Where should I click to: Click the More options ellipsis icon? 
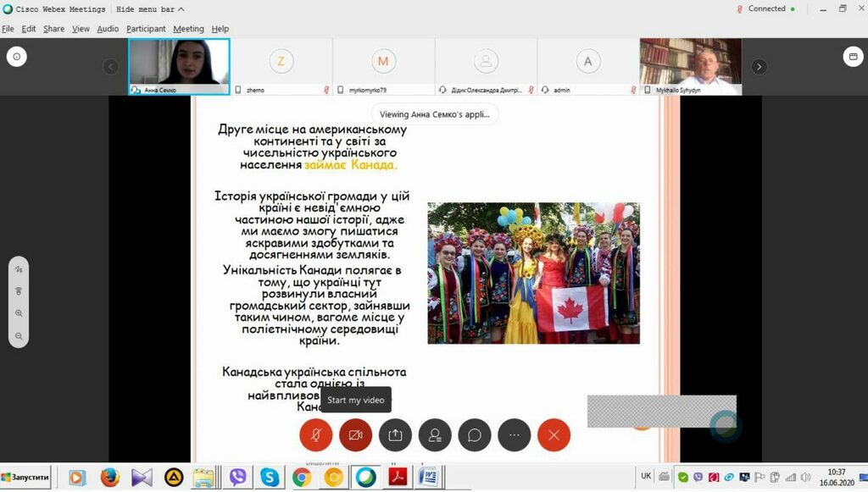pos(514,434)
